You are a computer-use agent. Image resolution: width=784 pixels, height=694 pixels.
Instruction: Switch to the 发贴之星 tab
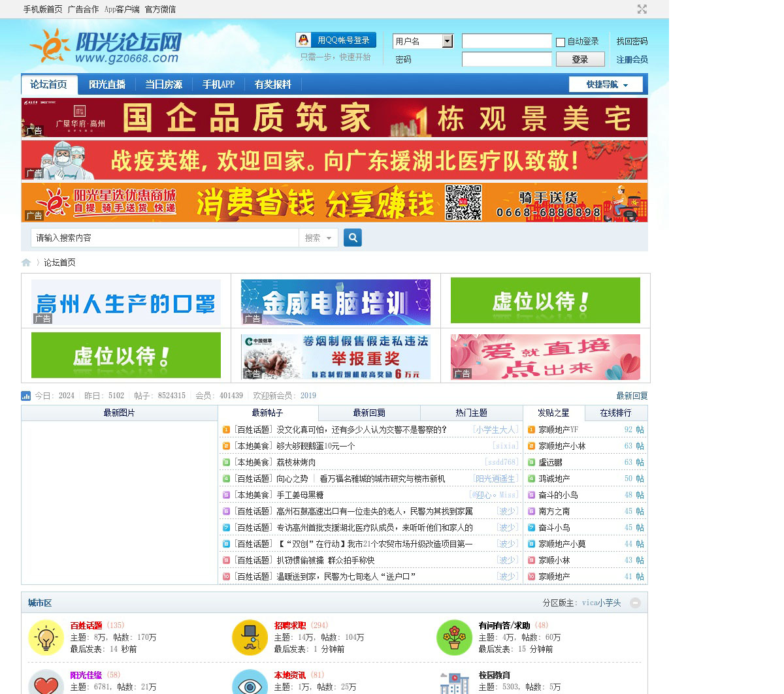coord(553,413)
